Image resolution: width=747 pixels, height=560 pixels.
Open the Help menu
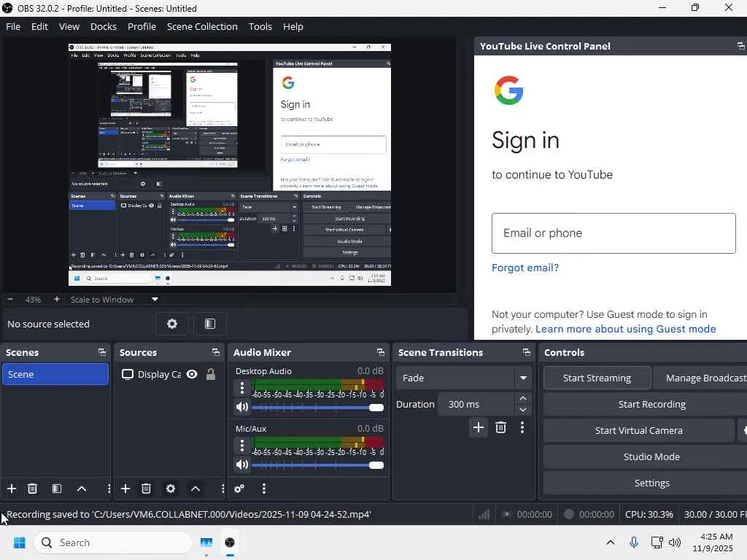[293, 27]
